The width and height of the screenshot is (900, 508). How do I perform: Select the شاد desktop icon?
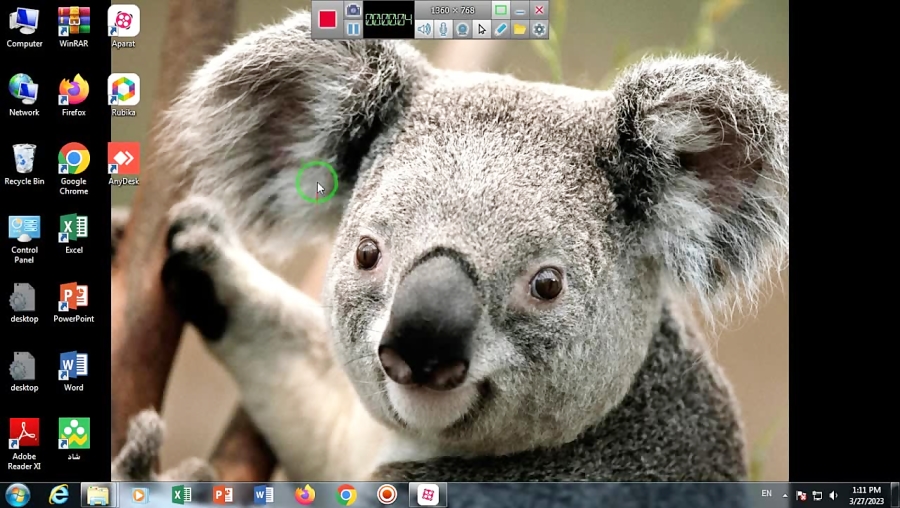tap(73, 440)
